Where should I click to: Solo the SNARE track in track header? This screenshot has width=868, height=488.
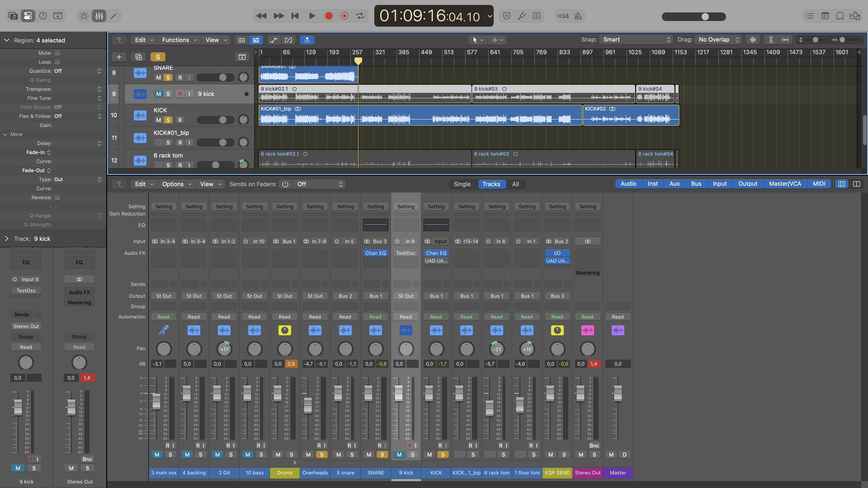(168, 77)
